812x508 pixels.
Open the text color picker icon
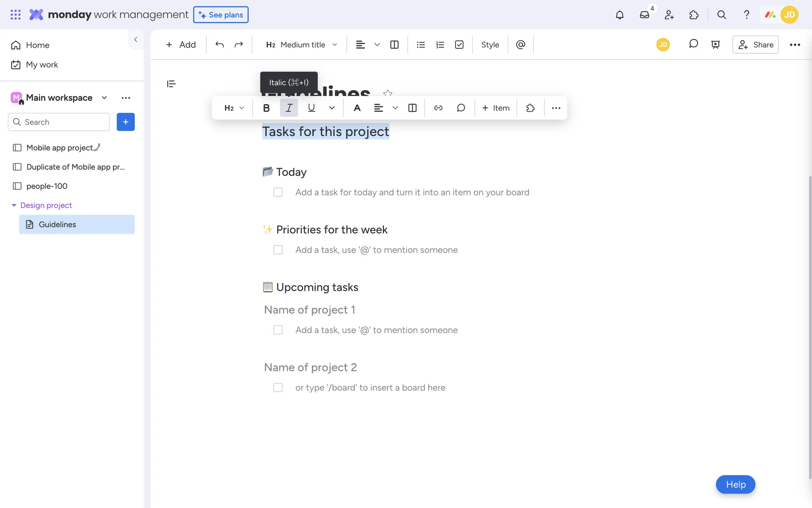click(x=357, y=108)
